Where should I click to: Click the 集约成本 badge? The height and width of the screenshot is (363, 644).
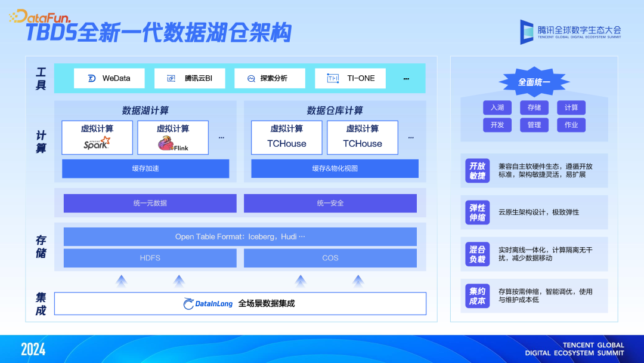pyautogui.click(x=477, y=296)
